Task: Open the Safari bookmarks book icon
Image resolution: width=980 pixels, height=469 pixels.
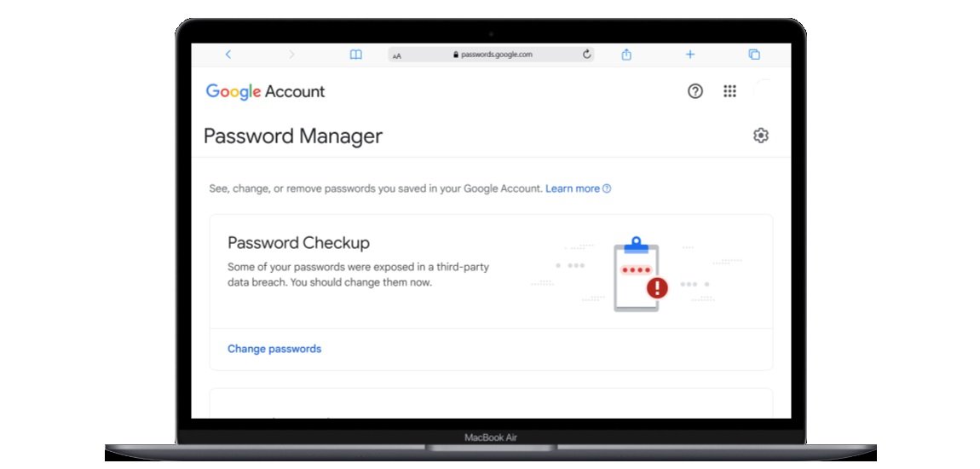Action: pyautogui.click(x=355, y=55)
